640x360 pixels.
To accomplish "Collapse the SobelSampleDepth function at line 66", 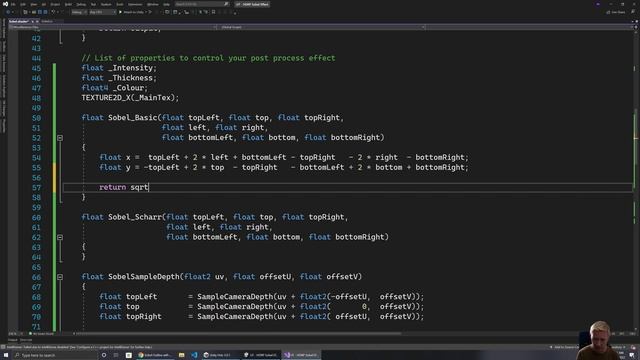I will (60, 277).
